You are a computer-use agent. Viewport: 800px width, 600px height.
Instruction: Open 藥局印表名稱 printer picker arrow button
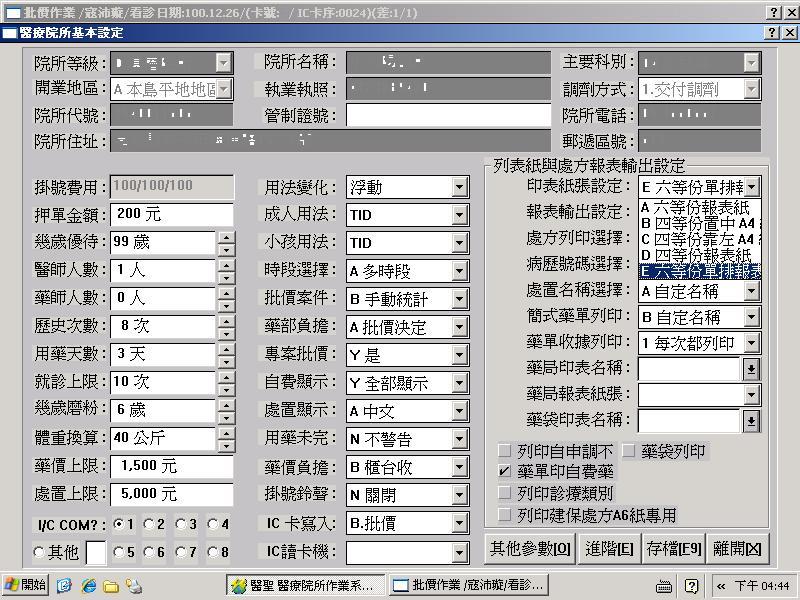pyautogui.click(x=751, y=369)
